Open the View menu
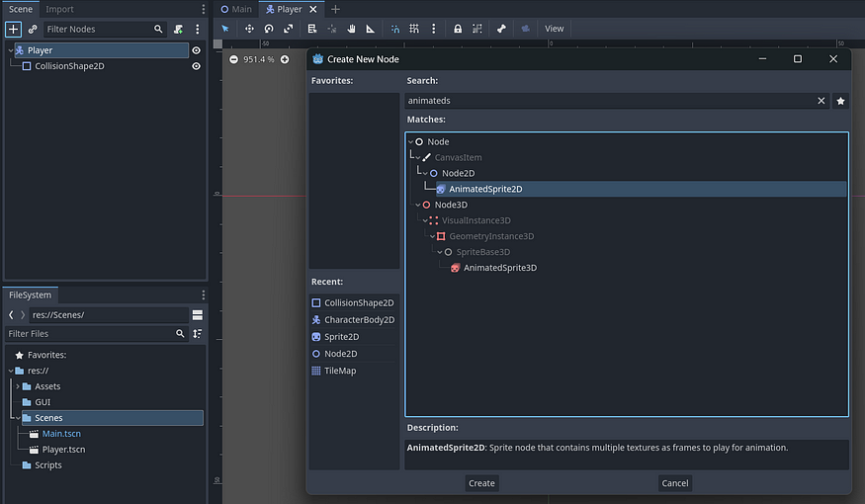The width and height of the screenshot is (865, 504). tap(554, 29)
